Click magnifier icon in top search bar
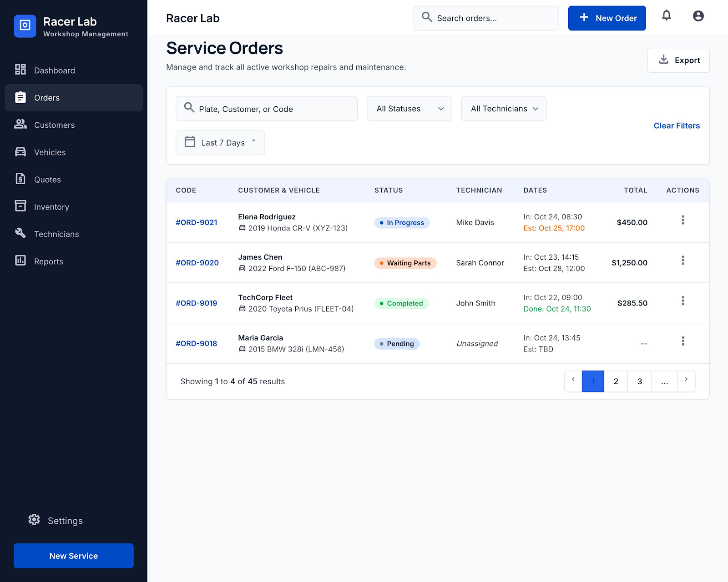The image size is (728, 582). 427,17
